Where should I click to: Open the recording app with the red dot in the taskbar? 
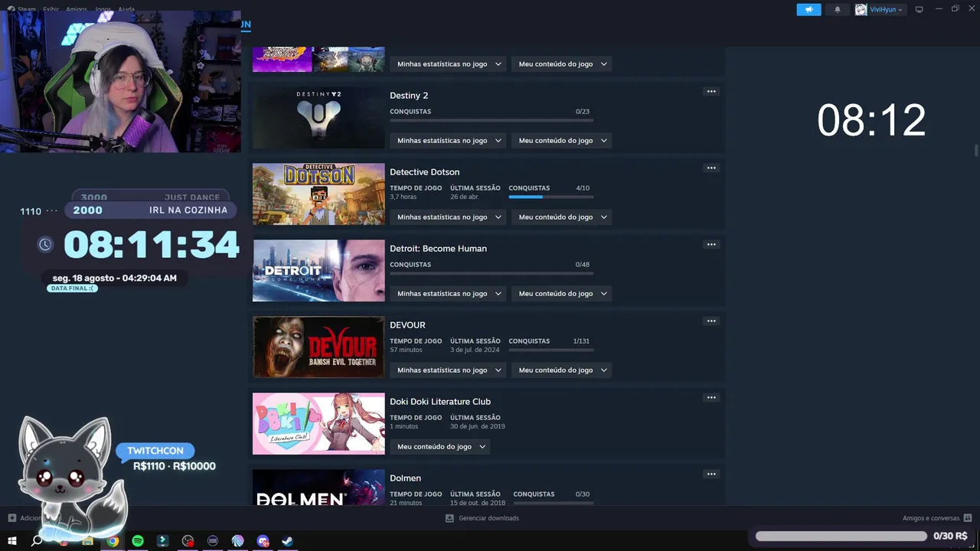pos(188,541)
